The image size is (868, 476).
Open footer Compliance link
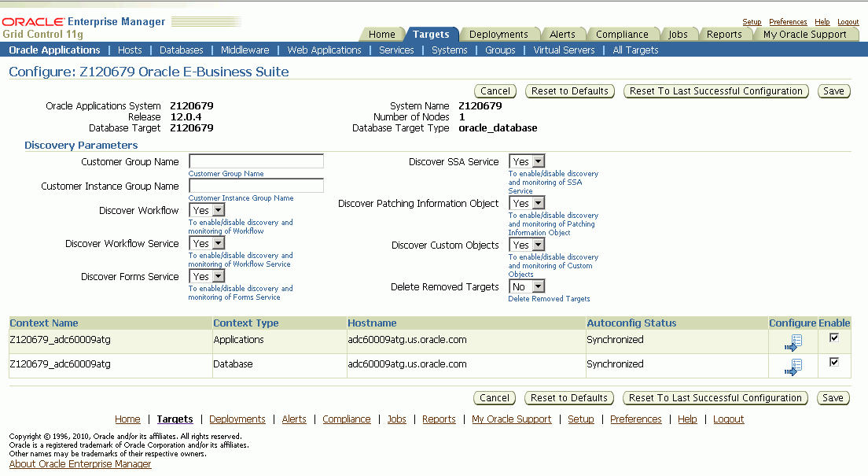(347, 419)
